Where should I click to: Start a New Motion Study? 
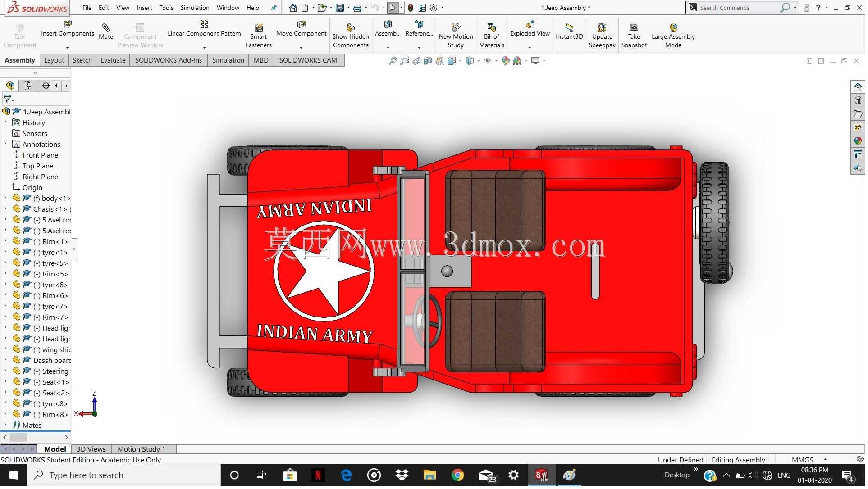point(456,36)
